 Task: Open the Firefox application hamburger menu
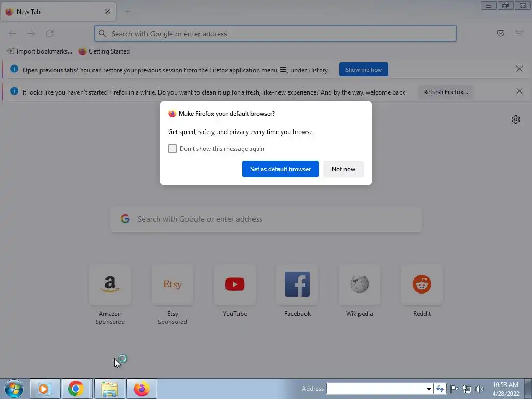click(519, 33)
